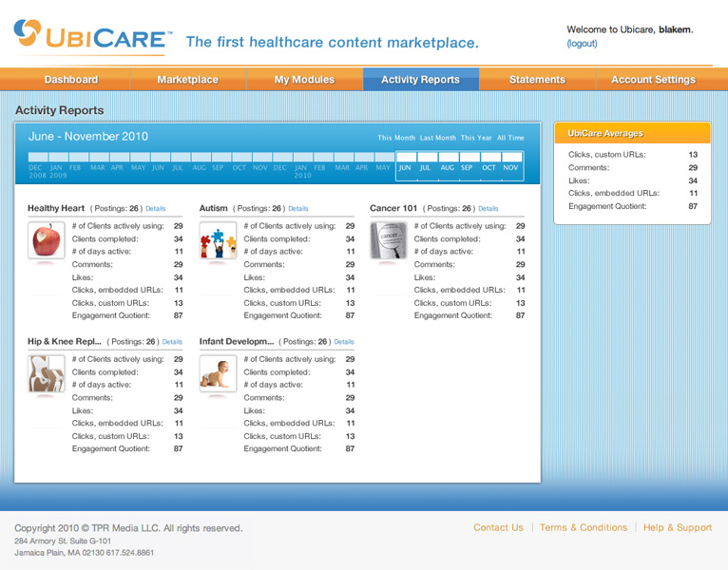Screen dimensions: 728x570
Task: Click the Contact Us footer link
Action: pyautogui.click(x=498, y=528)
